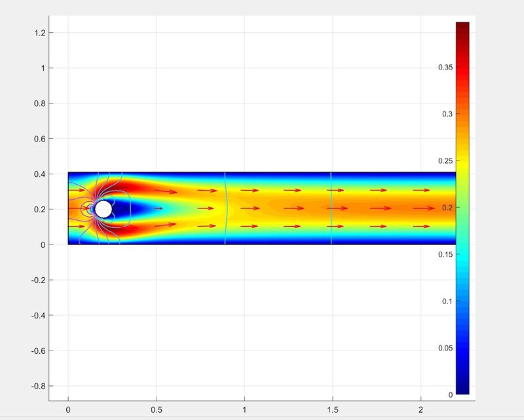
Task: Click the colorbar label 0.15
Action: pos(445,254)
